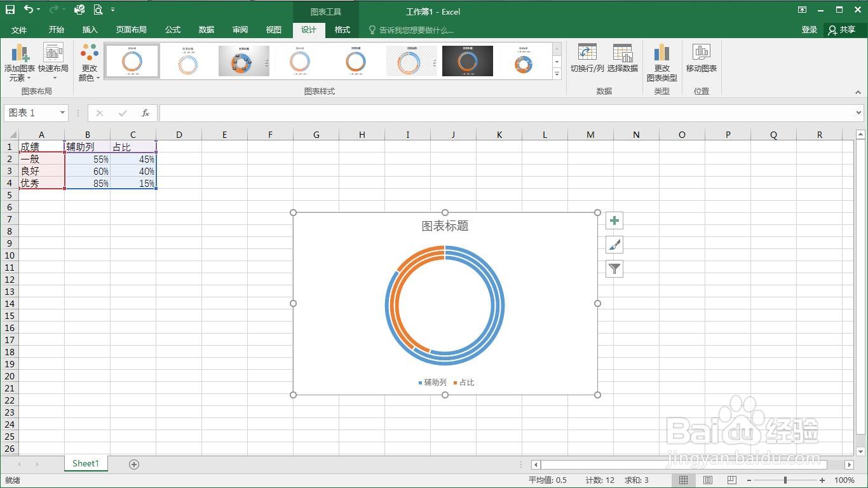Click the zoom in plus button

(822, 480)
